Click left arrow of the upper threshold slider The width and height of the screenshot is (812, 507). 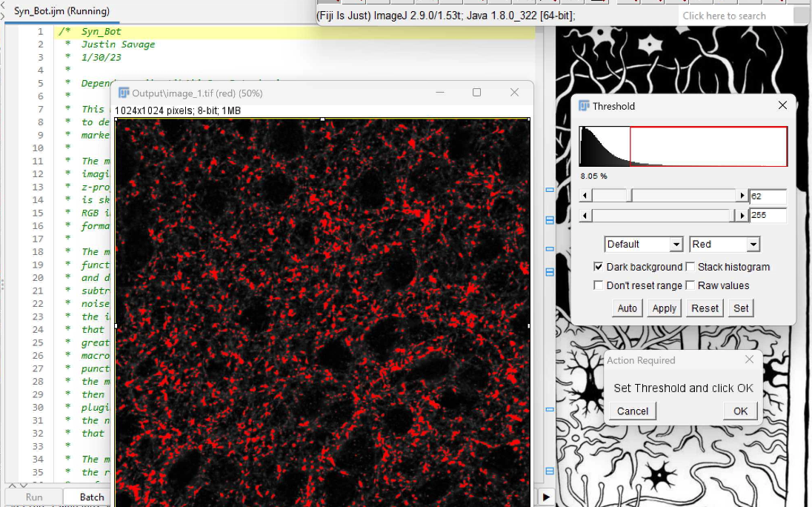pos(585,216)
